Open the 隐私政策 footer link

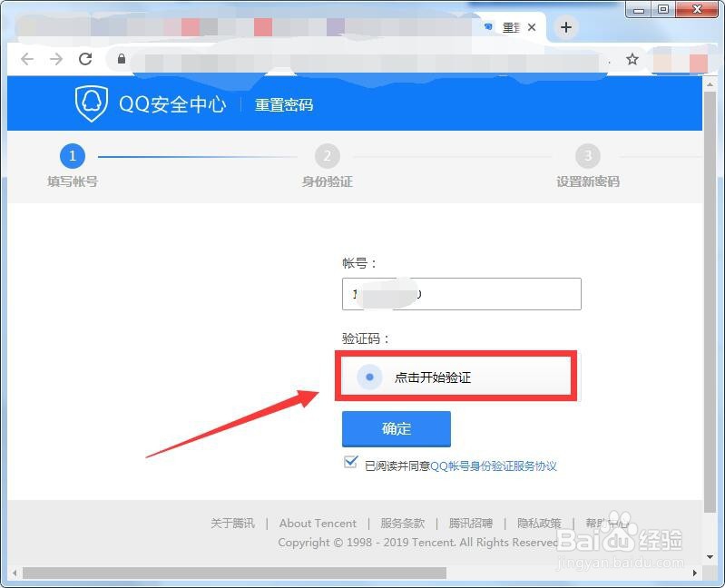coord(539,524)
